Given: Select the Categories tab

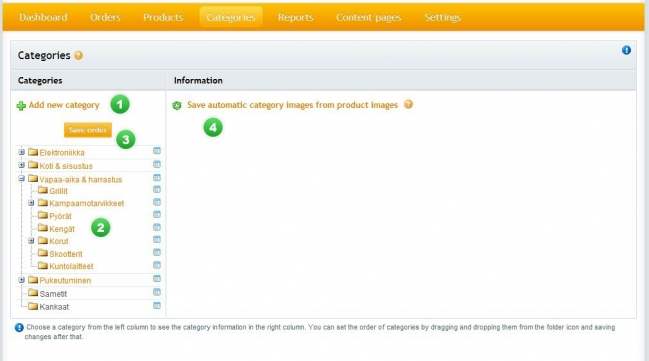Looking at the screenshot, I should [231, 17].
